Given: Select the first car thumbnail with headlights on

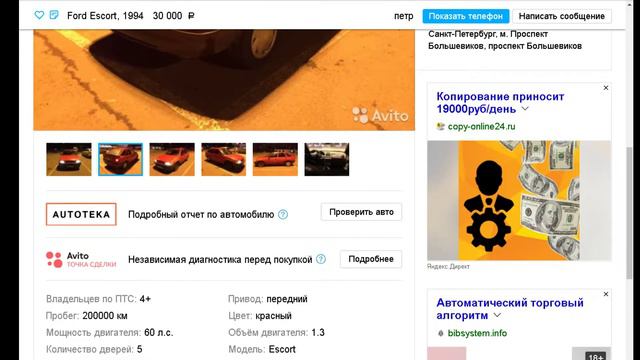Looking at the screenshot, I should point(69,160).
